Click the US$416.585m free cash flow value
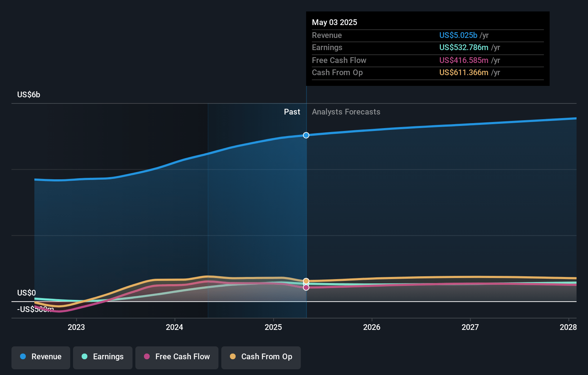588x375 pixels. [x=464, y=60]
